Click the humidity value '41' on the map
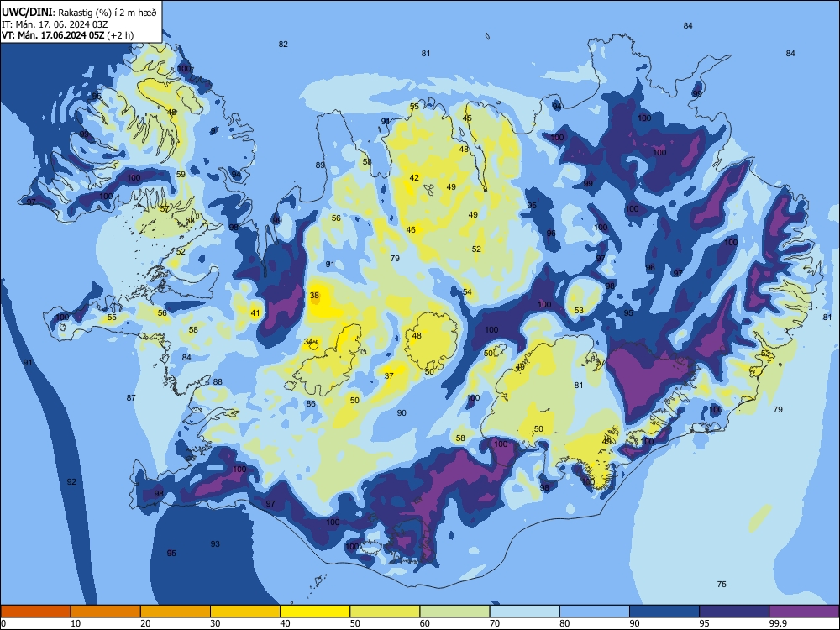Image resolution: width=840 pixels, height=630 pixels. point(255,313)
